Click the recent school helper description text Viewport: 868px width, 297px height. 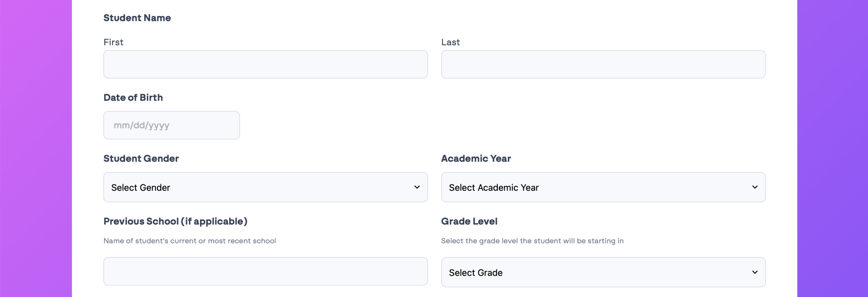pos(190,241)
